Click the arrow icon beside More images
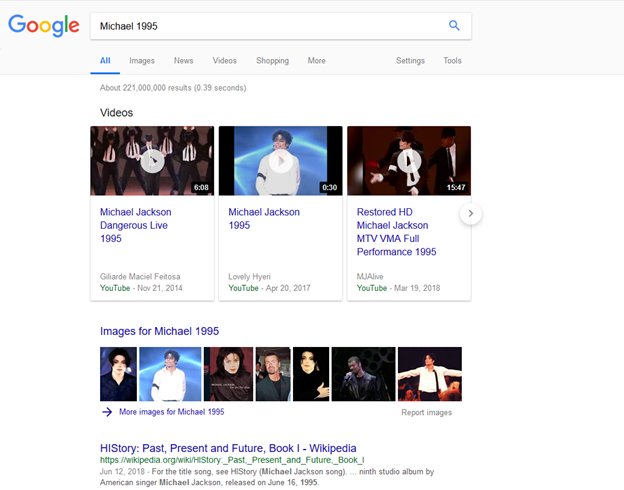Screen dimensions: 624x490 [107, 412]
